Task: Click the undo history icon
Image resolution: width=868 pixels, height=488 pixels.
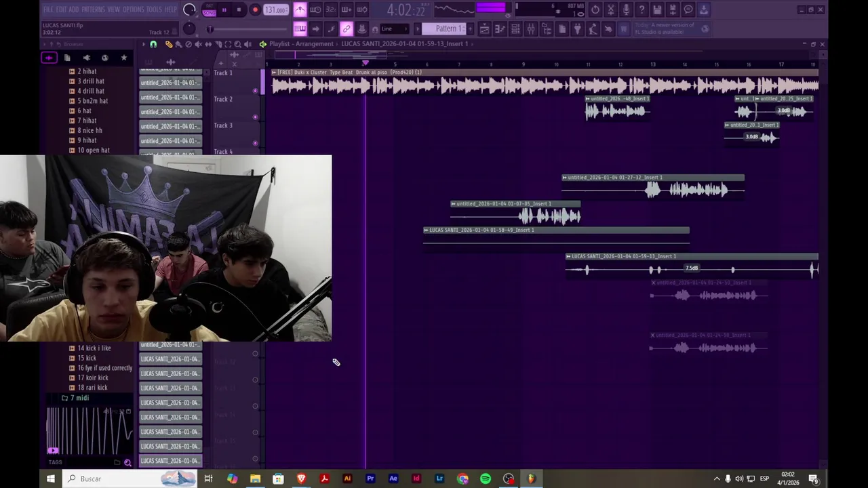Action: click(x=595, y=9)
